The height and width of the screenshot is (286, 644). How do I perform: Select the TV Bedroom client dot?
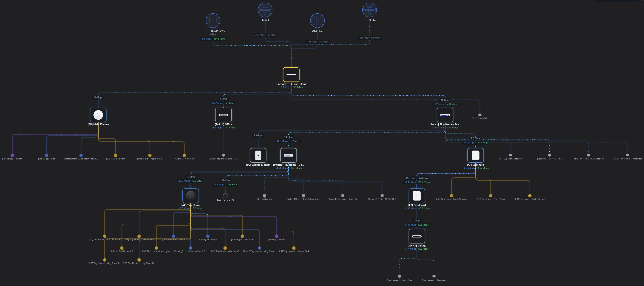(x=115, y=155)
